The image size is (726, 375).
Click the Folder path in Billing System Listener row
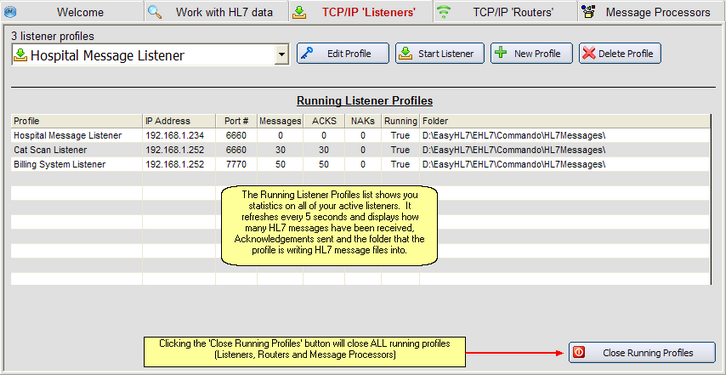514,164
